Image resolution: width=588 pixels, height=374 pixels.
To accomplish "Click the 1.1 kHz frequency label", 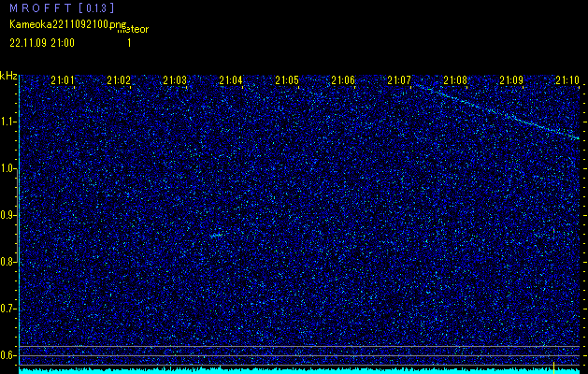I will coord(8,122).
